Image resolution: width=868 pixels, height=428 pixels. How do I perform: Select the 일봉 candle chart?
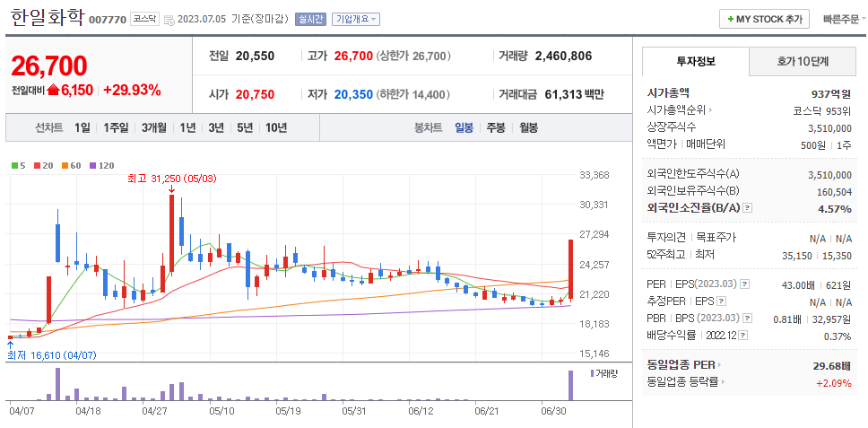464,128
